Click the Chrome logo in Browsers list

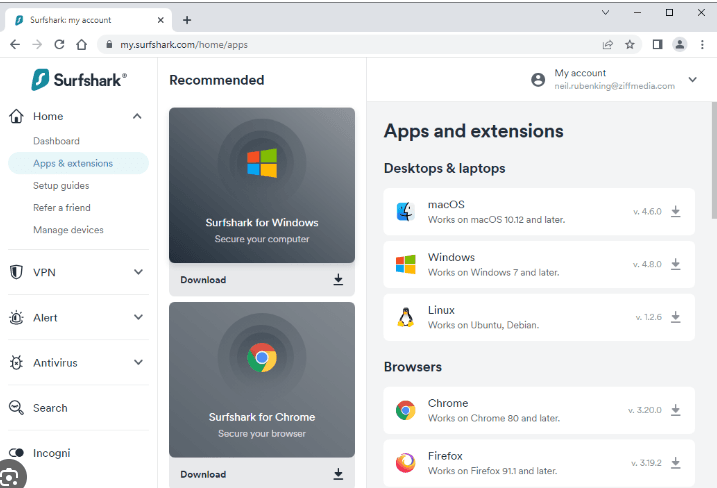[406, 410]
